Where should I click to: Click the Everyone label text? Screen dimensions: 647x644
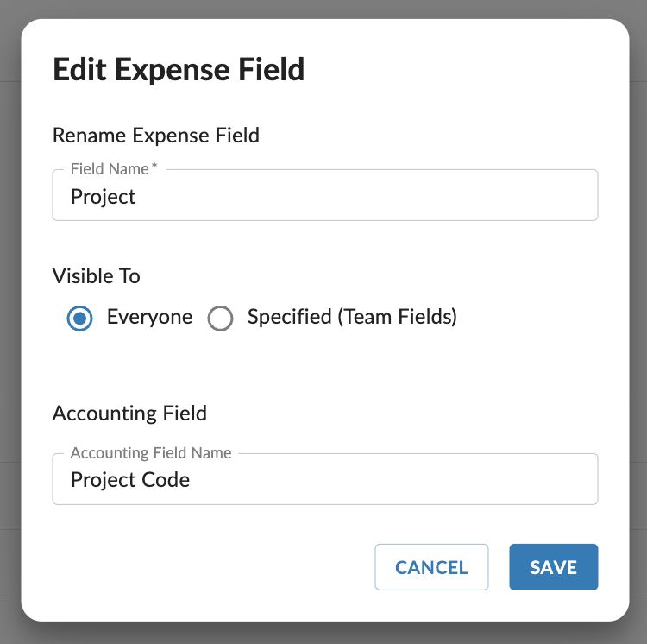(x=150, y=317)
